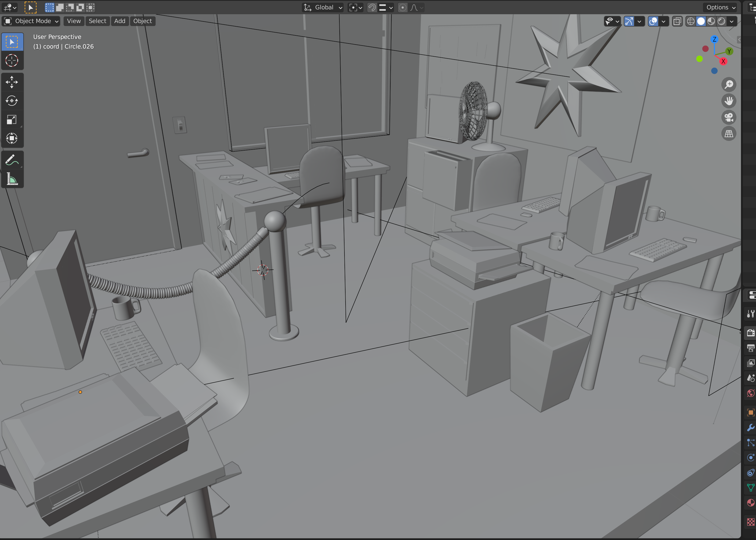This screenshot has width=756, height=540.
Task: Open the snapping options dropdown
Action: point(386,7)
